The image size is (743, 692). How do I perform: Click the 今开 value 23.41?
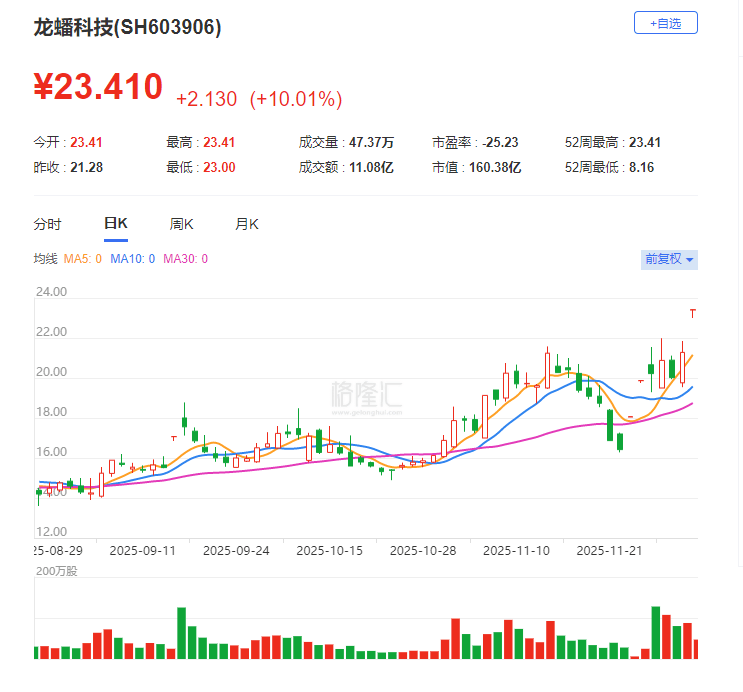86,142
